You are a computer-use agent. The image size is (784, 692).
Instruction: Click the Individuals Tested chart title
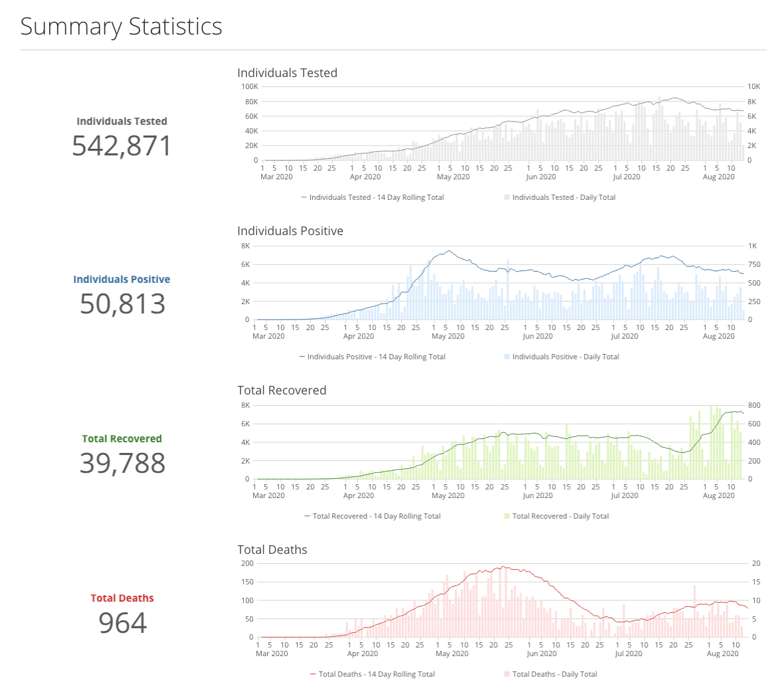point(287,73)
